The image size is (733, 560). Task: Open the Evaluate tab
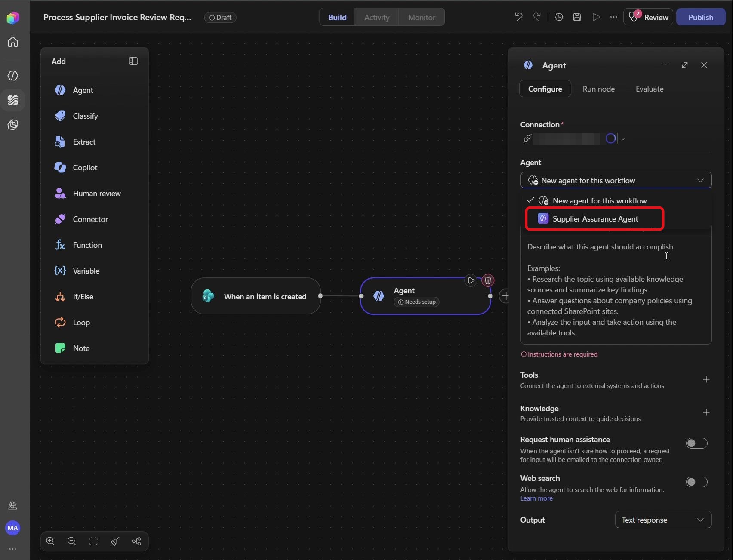pos(650,89)
